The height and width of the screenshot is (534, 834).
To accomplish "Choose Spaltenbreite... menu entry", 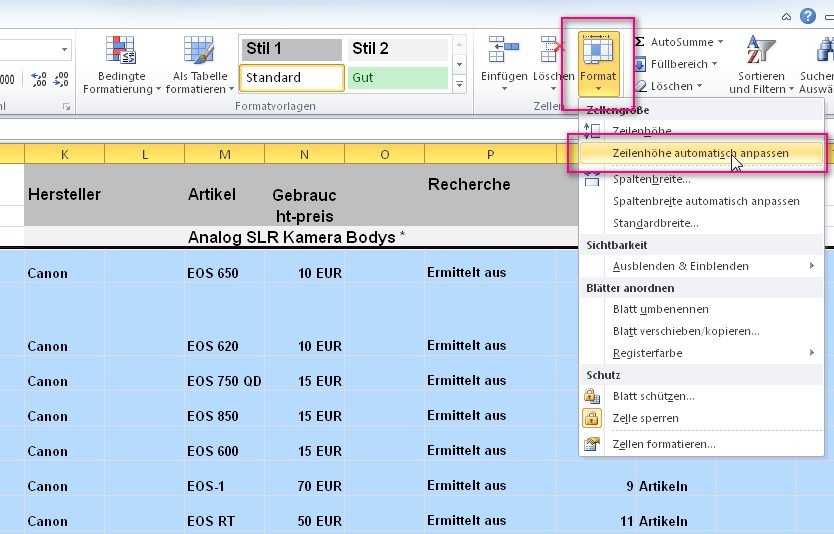I will pyautogui.click(x=702, y=179).
